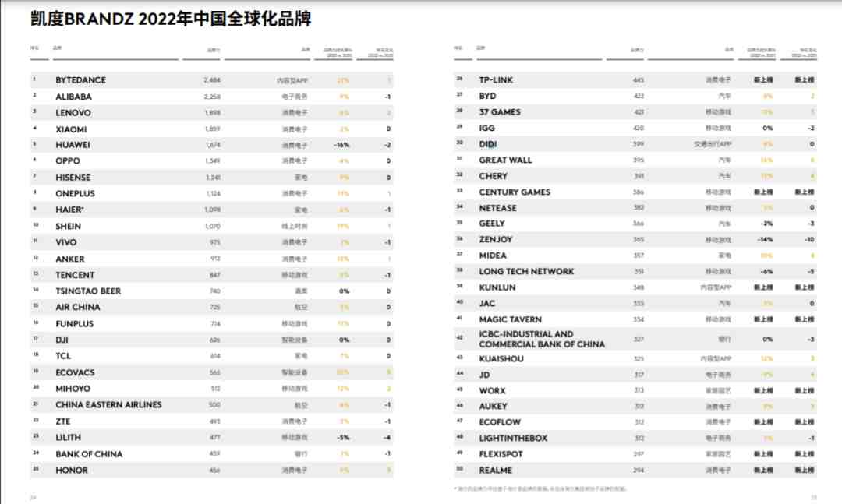Select CENTURY GAMES brand name
The width and height of the screenshot is (842, 504).
click(515, 192)
